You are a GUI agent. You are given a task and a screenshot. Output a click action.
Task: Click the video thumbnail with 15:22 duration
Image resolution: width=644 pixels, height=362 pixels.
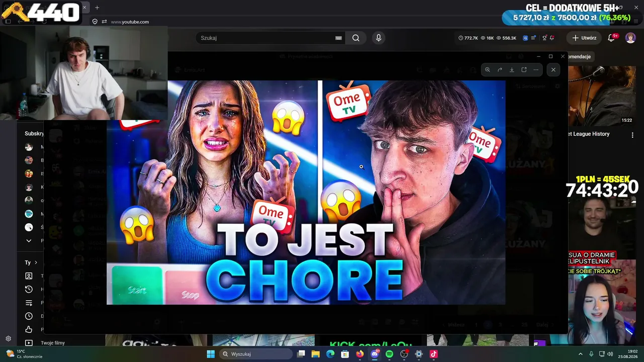[x=602, y=96]
